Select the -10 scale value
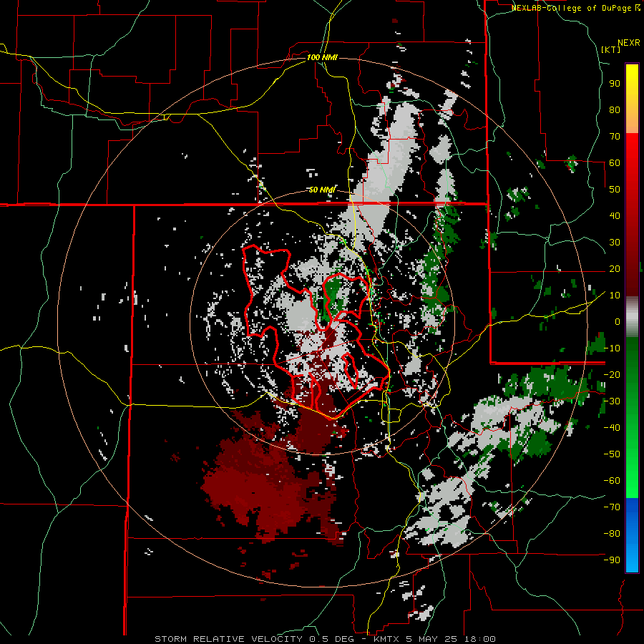 tap(612, 348)
